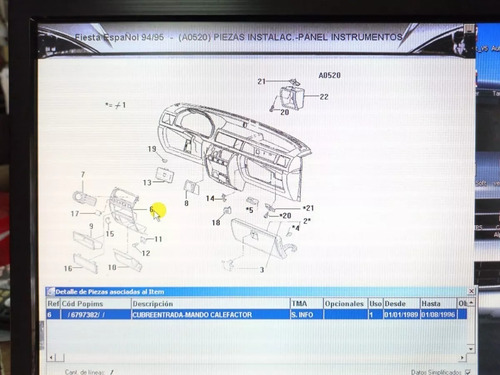Image resolution: width=500 pixels, height=375 pixels.
Task: Select callout 13 in the diagram
Action: [x=147, y=183]
